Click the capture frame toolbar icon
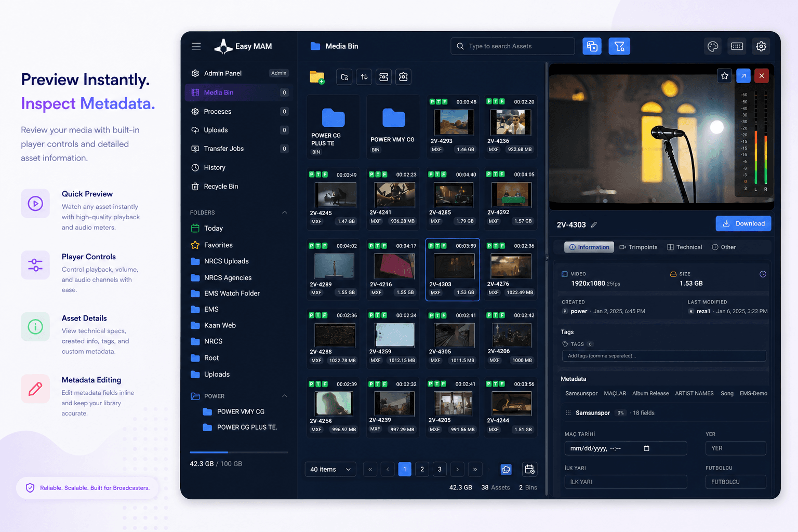The height and width of the screenshot is (532, 798). (384, 77)
